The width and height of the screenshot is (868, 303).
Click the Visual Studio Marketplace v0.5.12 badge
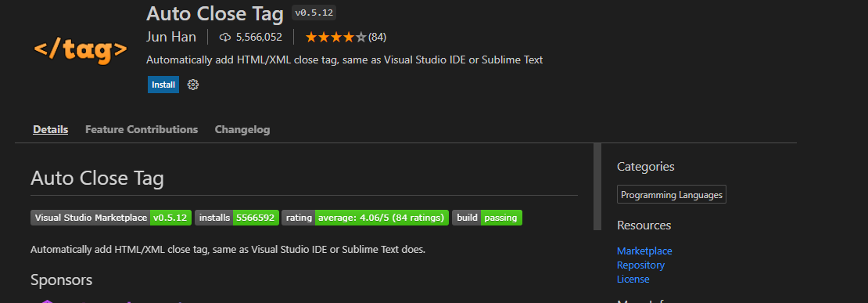(x=111, y=218)
